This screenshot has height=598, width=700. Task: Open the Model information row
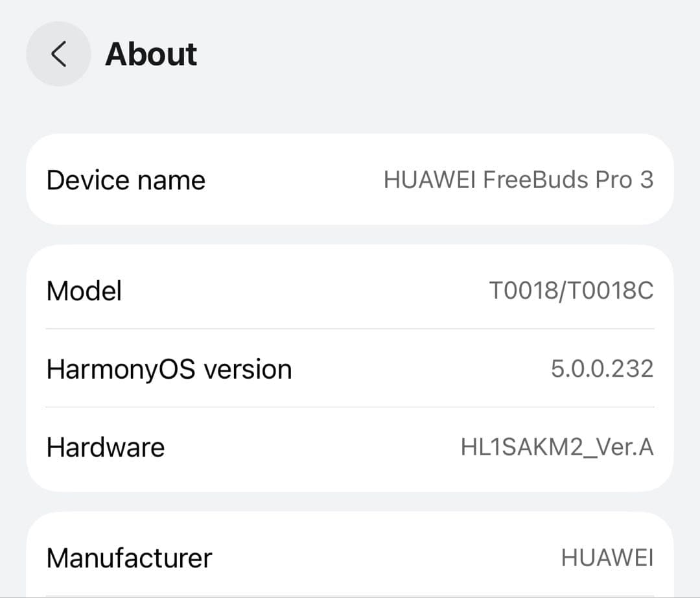[x=350, y=291]
